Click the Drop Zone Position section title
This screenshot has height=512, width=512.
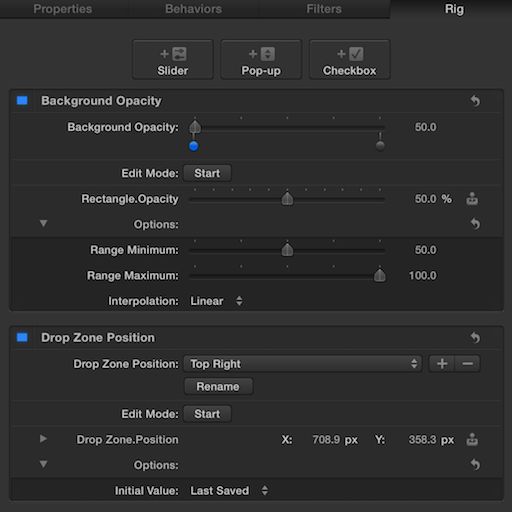click(x=98, y=338)
